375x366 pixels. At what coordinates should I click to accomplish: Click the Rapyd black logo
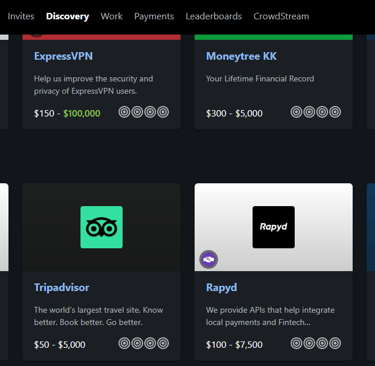(273, 227)
